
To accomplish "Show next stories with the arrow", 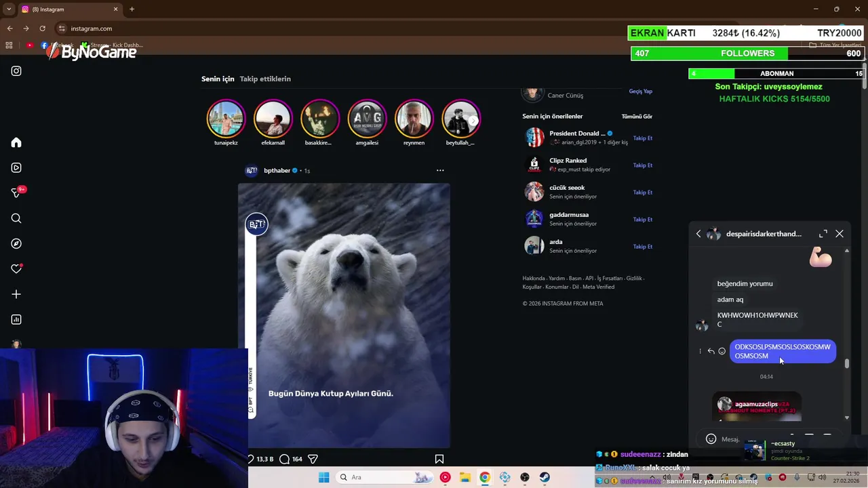I will (473, 121).
